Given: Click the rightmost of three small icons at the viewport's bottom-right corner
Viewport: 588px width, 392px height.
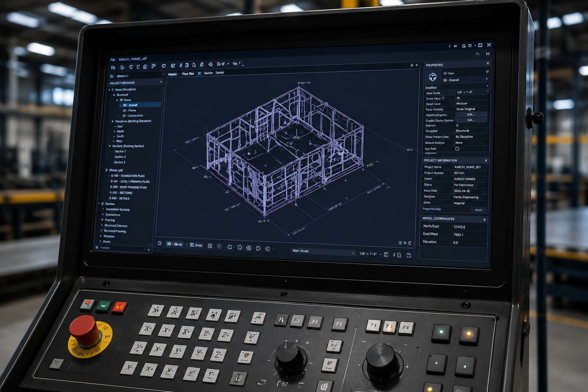Looking at the screenshot, I should [x=410, y=243].
